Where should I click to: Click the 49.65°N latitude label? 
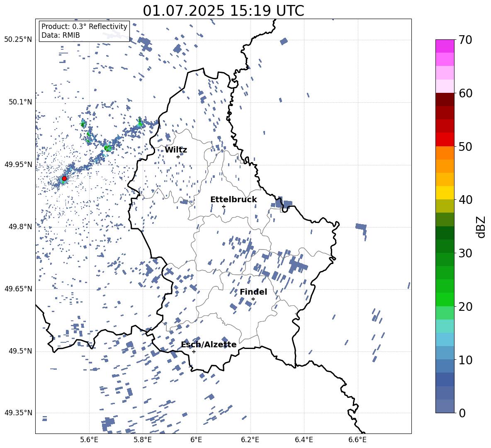coord(18,289)
